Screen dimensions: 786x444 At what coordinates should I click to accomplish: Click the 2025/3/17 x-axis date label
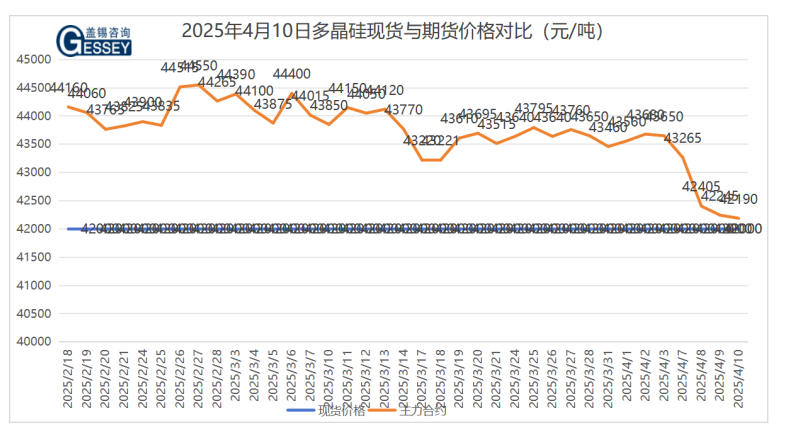pyautogui.click(x=422, y=378)
